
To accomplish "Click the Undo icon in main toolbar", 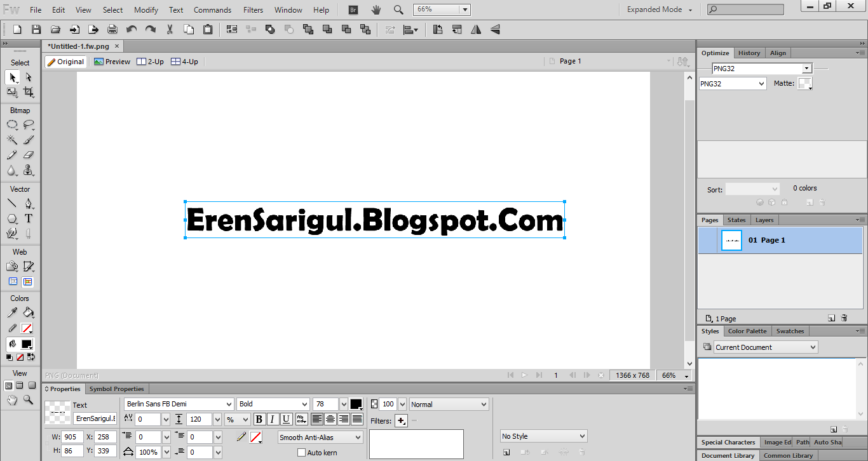I will pos(132,29).
